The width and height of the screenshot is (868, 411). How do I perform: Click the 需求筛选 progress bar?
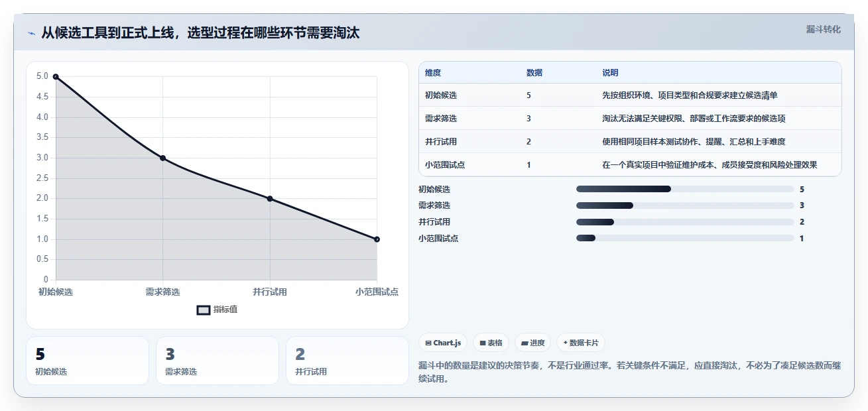685,206
